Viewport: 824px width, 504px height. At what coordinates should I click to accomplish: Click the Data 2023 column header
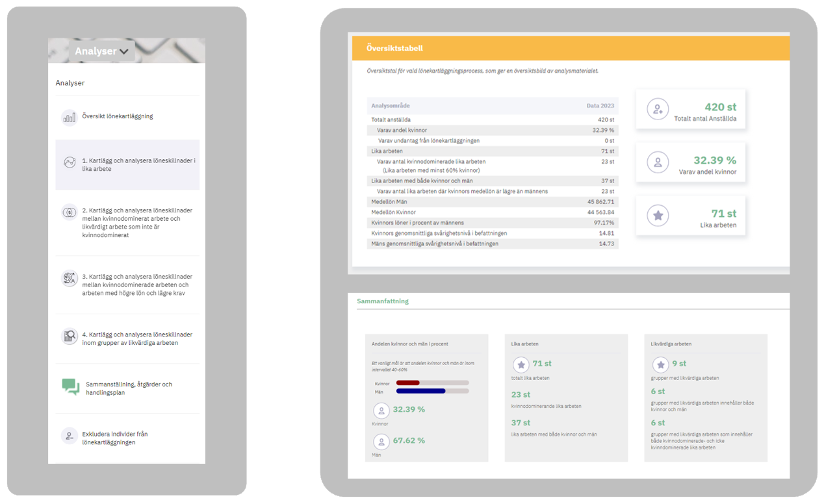coord(600,105)
